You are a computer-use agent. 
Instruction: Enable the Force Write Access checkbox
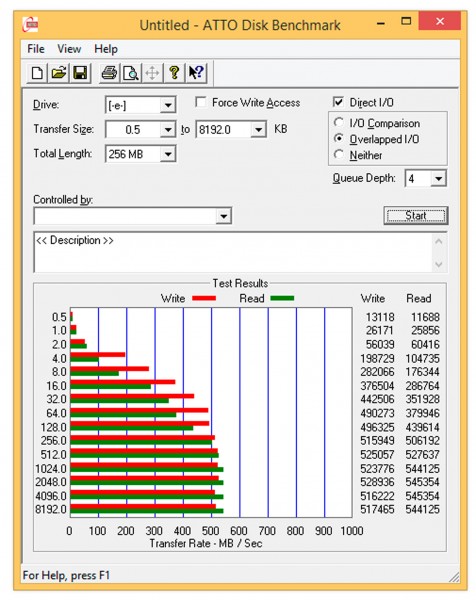pyautogui.click(x=200, y=102)
